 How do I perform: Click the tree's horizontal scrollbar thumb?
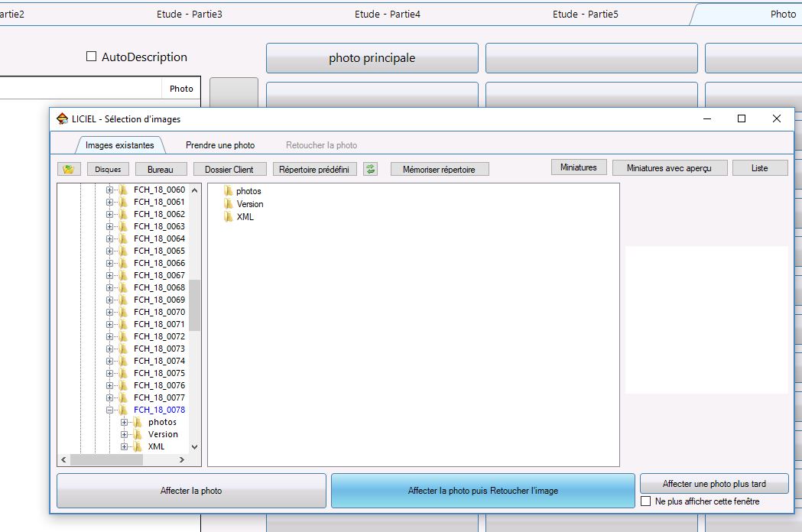[106, 460]
